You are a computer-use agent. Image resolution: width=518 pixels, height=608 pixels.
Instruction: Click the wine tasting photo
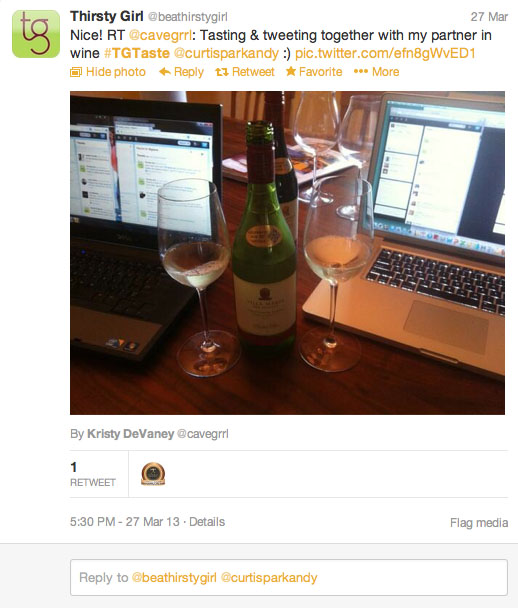click(287, 253)
